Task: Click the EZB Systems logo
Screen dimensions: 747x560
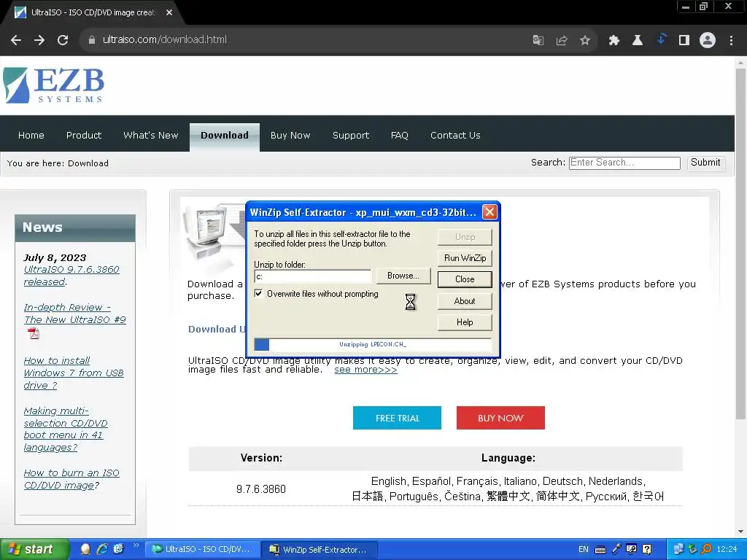Action: coord(53,85)
